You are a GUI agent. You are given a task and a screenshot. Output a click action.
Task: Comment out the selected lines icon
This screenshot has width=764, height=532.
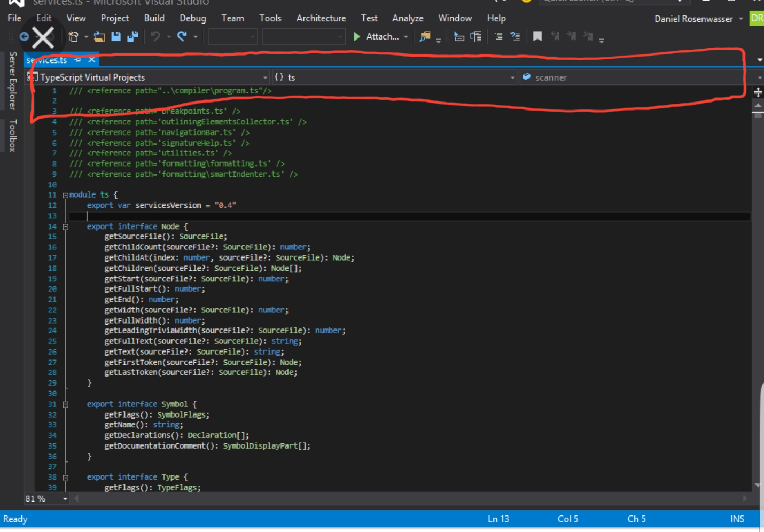click(x=498, y=36)
